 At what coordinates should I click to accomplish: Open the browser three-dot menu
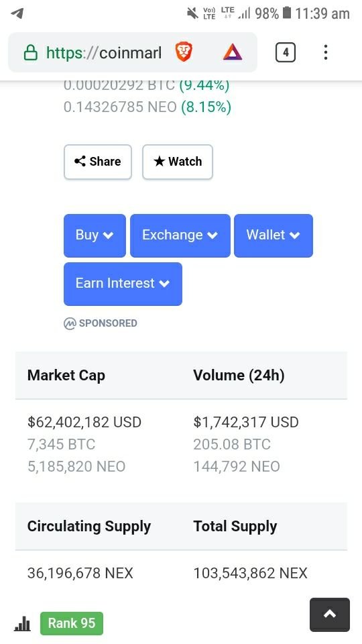tap(326, 52)
